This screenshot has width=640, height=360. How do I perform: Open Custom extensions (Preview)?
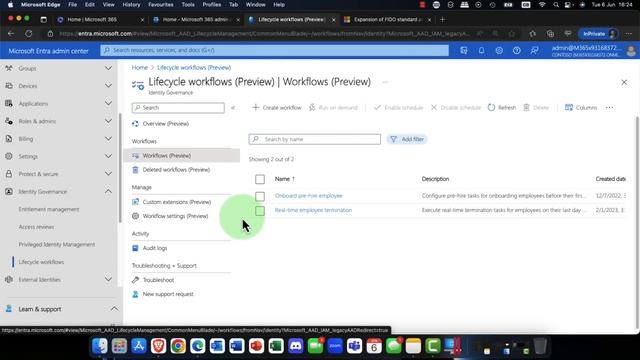(176, 202)
